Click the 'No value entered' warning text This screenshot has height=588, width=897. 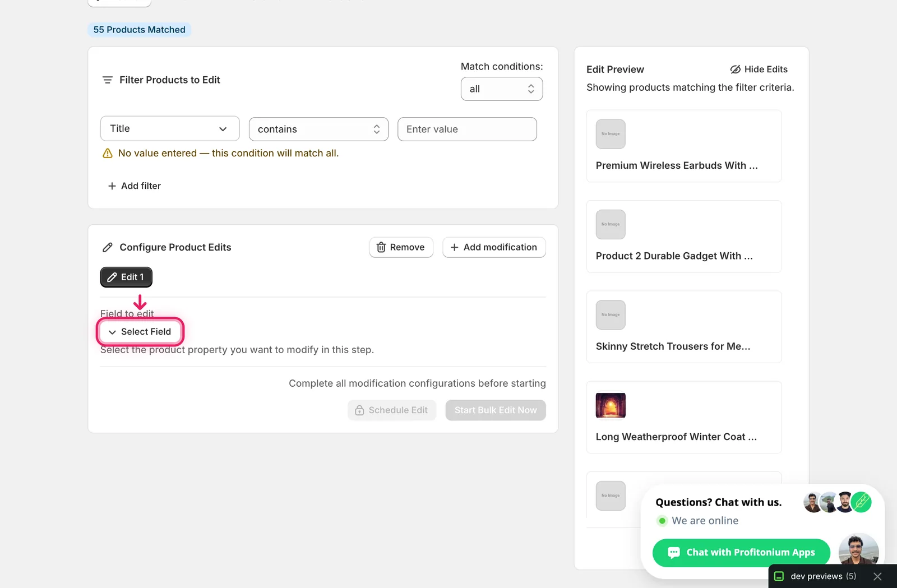coord(228,154)
